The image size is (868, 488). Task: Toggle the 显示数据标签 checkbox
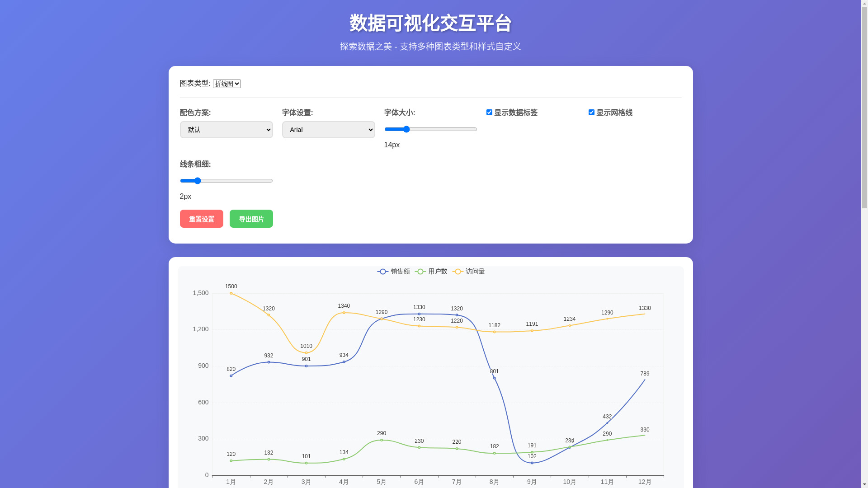[489, 112]
